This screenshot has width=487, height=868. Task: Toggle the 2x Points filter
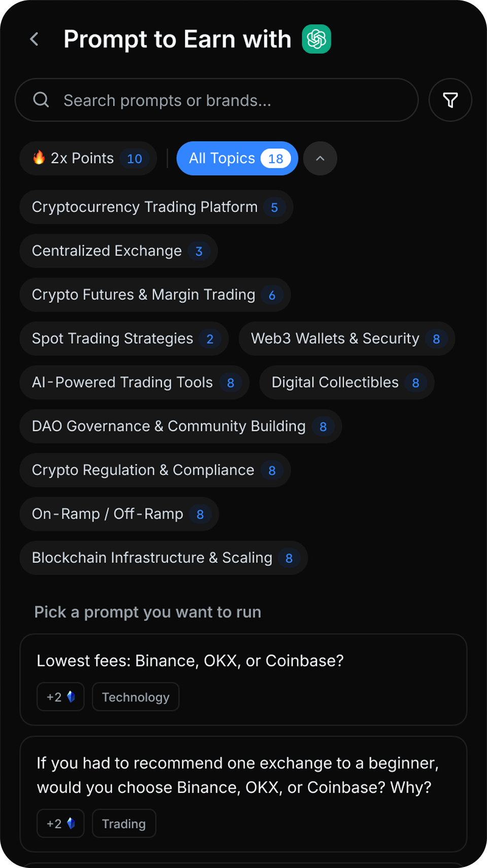[88, 158]
